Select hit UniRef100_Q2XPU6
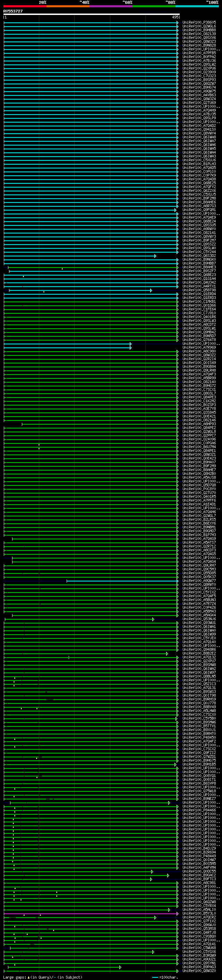The height and width of the screenshot is (980, 222). [199, 68]
